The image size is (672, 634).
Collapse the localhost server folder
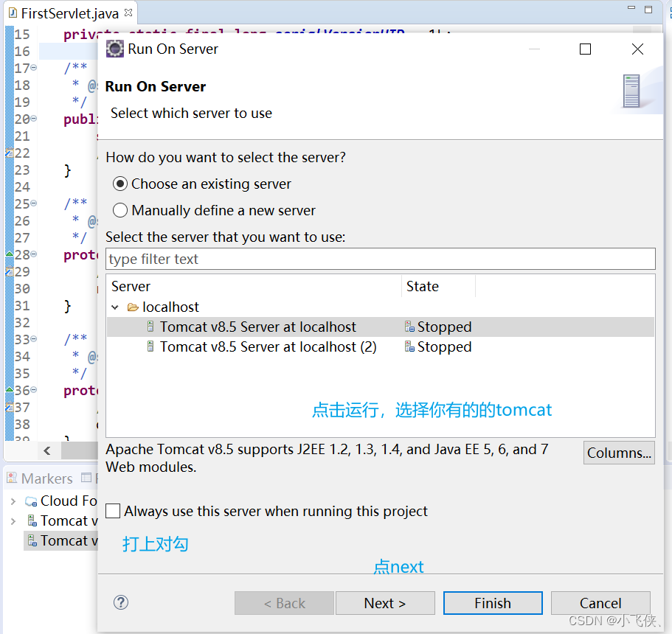(x=115, y=307)
